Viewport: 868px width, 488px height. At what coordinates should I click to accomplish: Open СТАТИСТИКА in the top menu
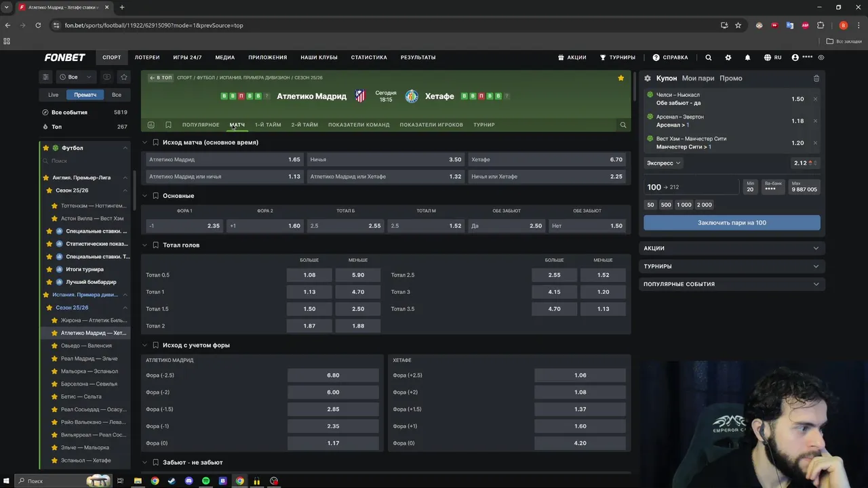[369, 58]
